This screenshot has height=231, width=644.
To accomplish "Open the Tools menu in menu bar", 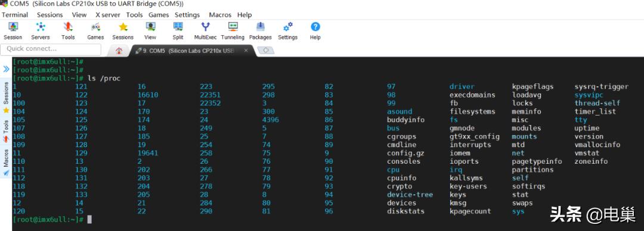I will coord(134,15).
